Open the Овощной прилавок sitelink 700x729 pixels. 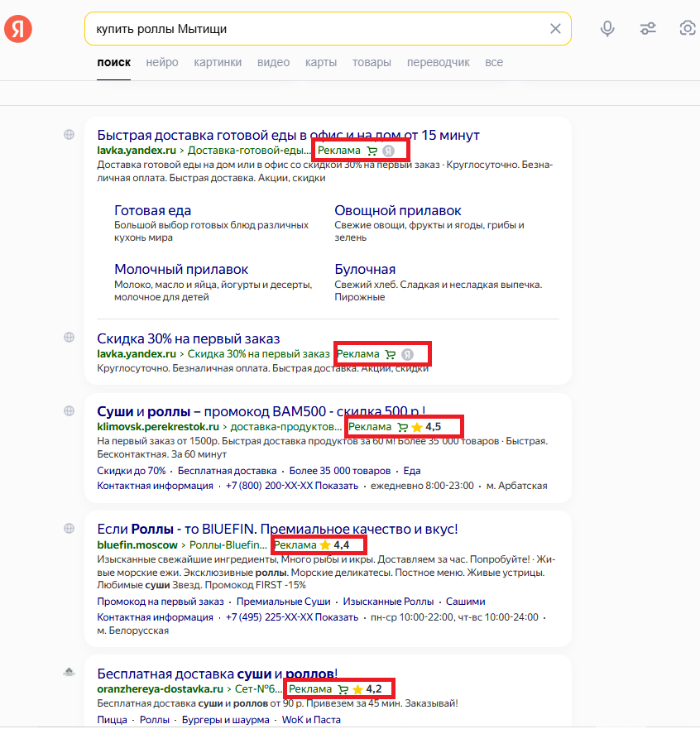tap(397, 210)
